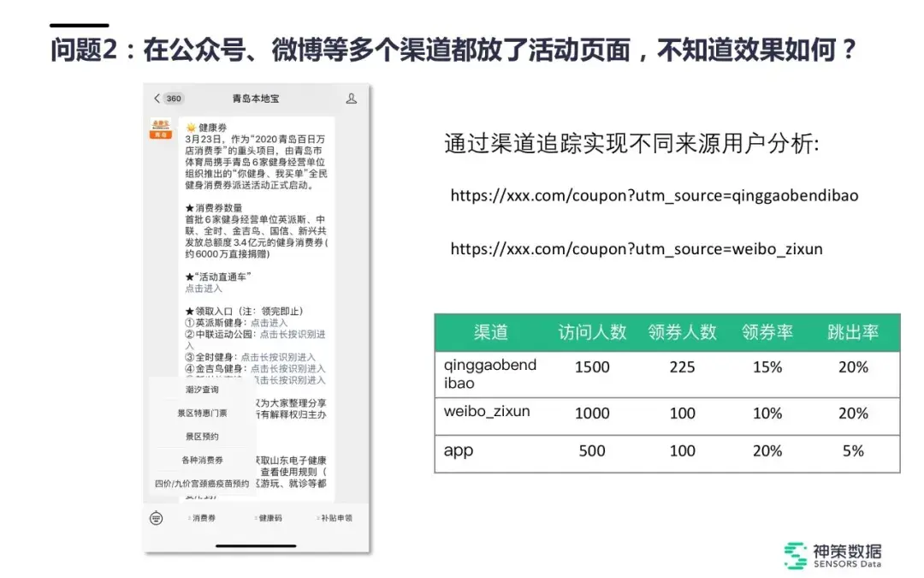Screen dimensions: 924x578
Task: Tap the back chevron next to 360
Action: (157, 98)
